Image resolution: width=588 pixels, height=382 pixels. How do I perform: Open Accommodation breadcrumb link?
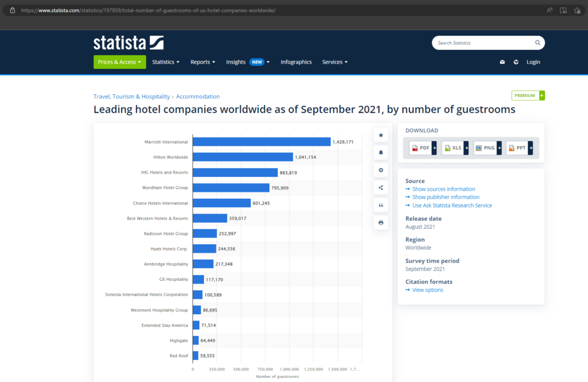coord(198,97)
